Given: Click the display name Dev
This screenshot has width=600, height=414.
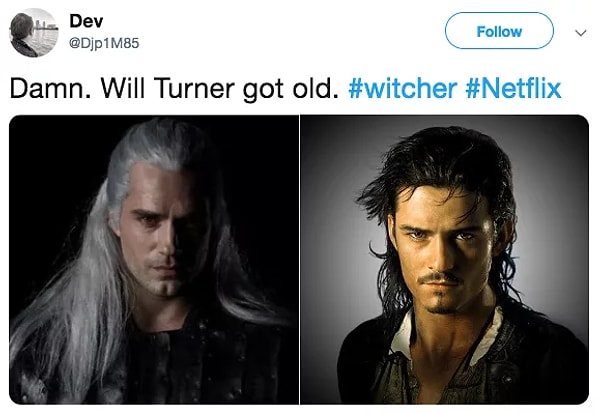Looking at the screenshot, I should click(86, 21).
